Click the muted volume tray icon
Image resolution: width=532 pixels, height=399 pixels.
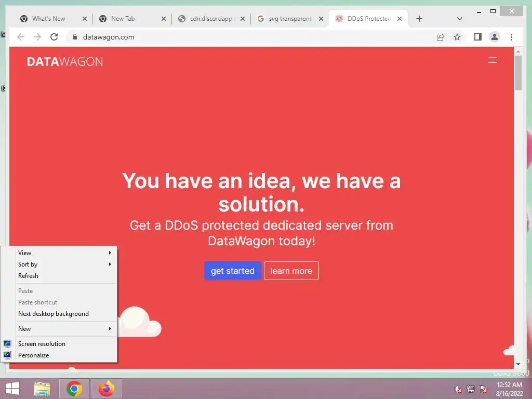click(x=458, y=389)
